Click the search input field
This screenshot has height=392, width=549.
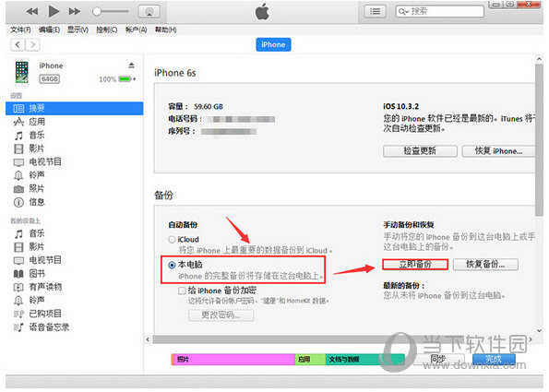439,11
